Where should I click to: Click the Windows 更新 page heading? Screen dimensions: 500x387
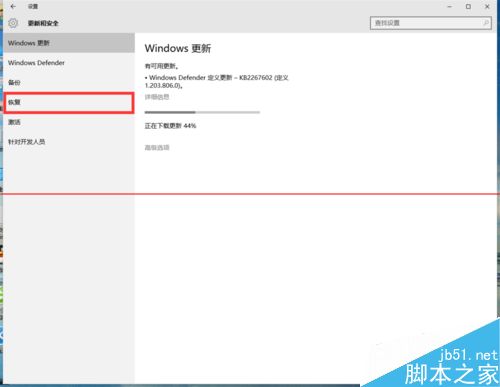coord(178,48)
